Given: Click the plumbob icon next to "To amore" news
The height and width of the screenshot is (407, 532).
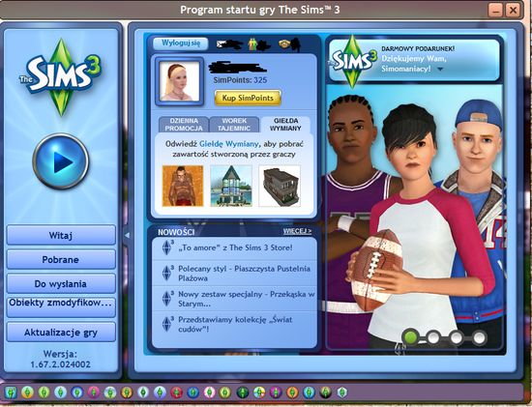Looking at the screenshot, I should [167, 247].
